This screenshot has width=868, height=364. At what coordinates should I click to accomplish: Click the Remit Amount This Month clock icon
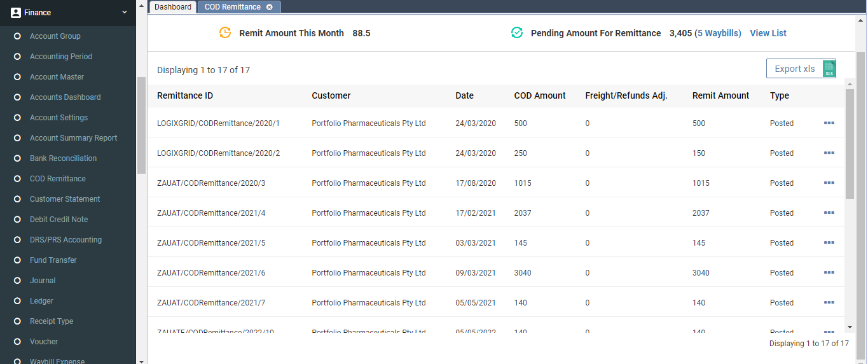click(225, 33)
